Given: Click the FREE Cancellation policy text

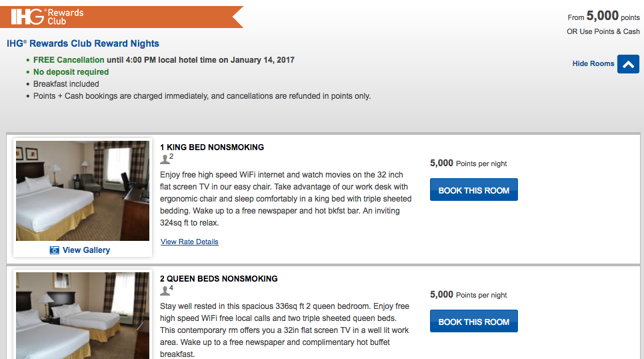Looking at the screenshot, I should tap(69, 60).
